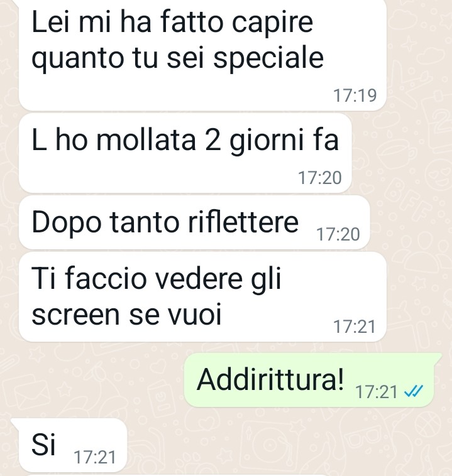Viewport: 452px width, 476px height.
Task: Select the message 'L ho mollata 2 giorni fa'
Action: pyautogui.click(x=185, y=153)
